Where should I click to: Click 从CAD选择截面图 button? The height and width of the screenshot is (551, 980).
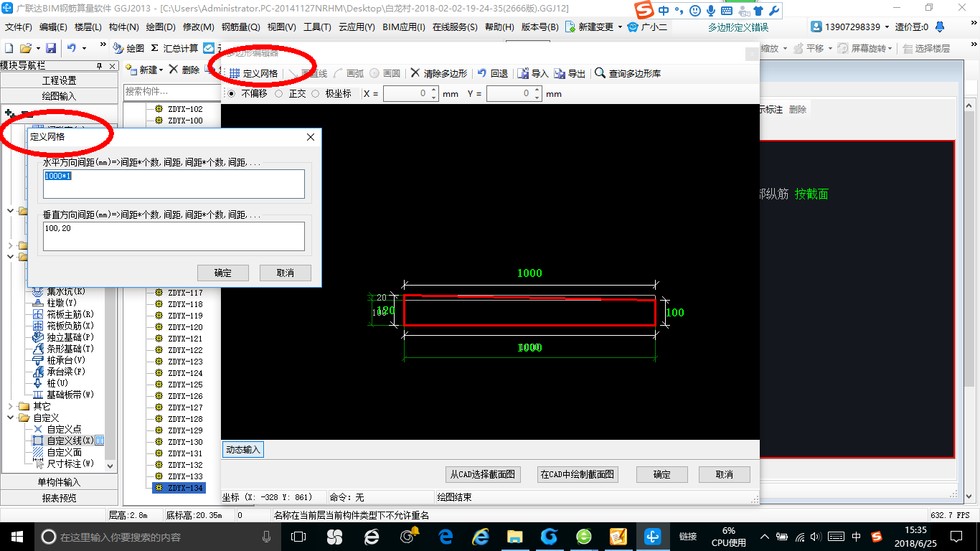coord(482,474)
